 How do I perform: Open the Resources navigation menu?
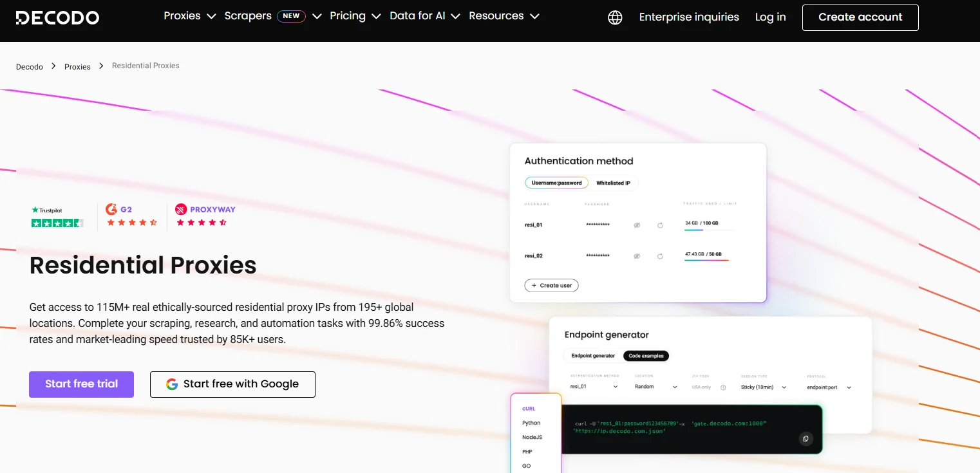496,16
